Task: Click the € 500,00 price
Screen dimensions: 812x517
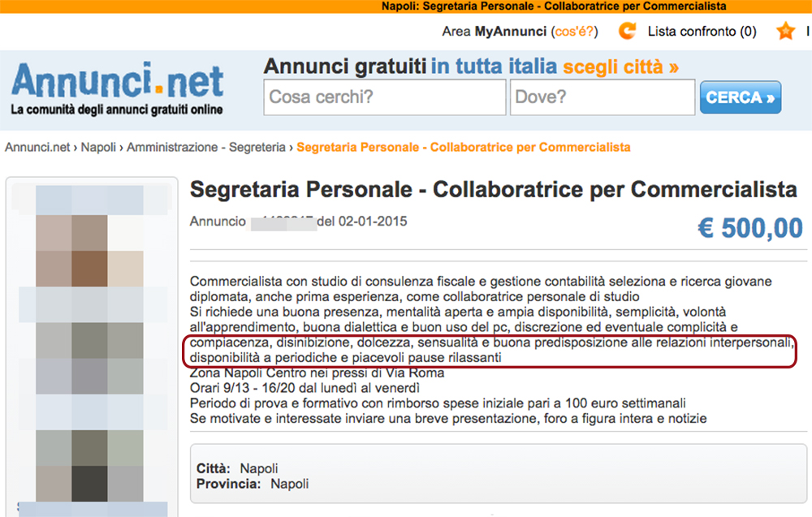Action: 750,228
